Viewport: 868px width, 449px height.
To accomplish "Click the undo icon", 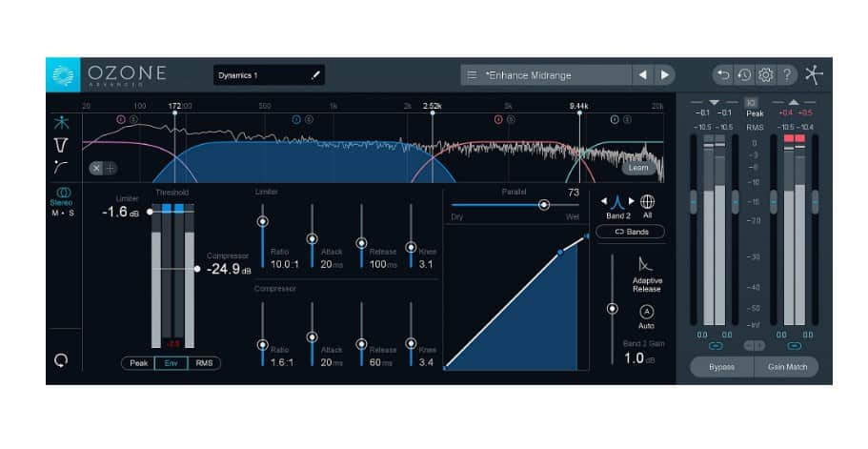I will click(x=723, y=74).
